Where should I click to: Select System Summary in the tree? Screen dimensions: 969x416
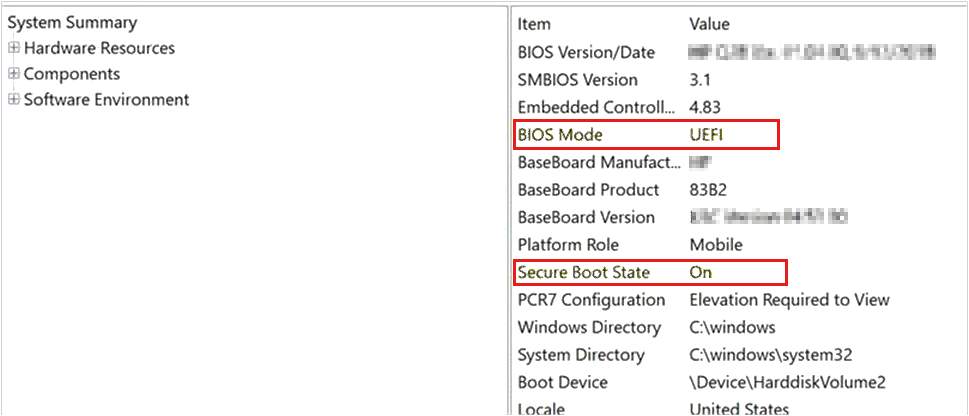coord(72,22)
